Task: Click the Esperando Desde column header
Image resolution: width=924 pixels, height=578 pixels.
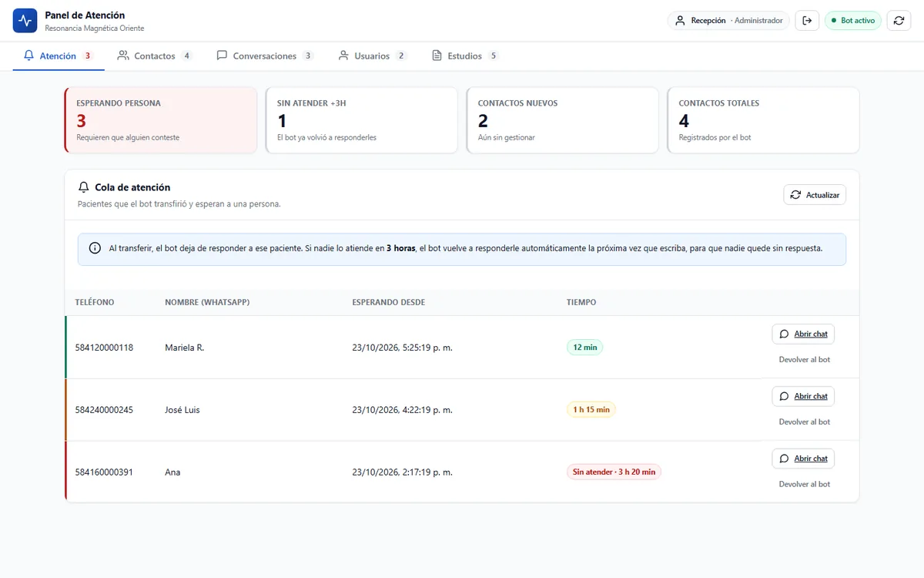Action: pos(389,302)
